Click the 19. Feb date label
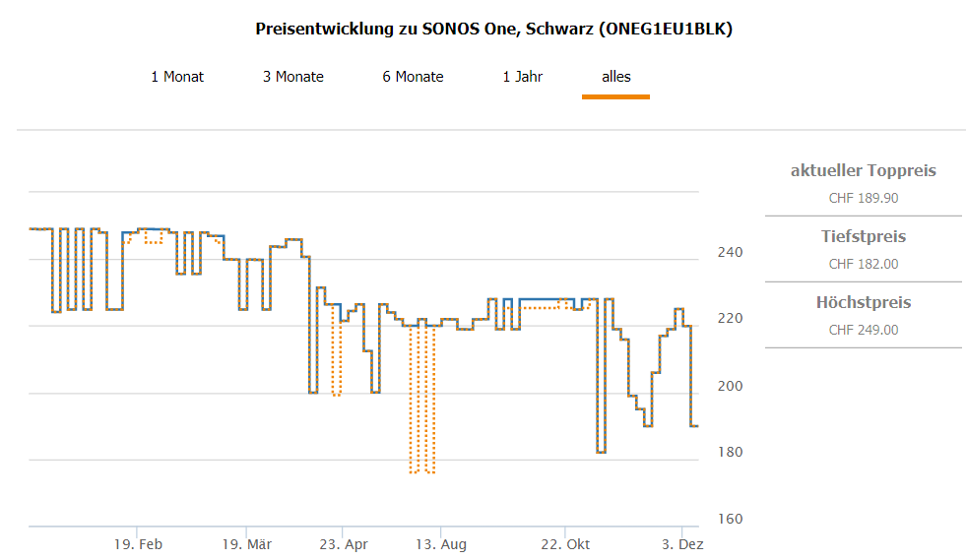This screenshot has height=560, width=966. click(138, 544)
